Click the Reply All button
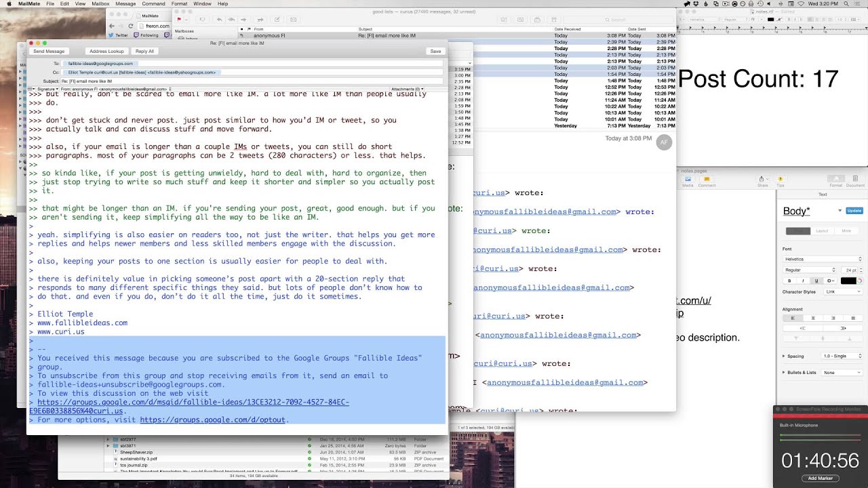868x488 pixels. [144, 51]
